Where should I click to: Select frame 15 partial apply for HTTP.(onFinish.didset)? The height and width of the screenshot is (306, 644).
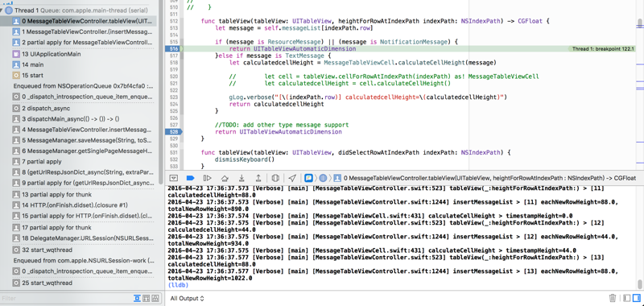(x=78, y=216)
